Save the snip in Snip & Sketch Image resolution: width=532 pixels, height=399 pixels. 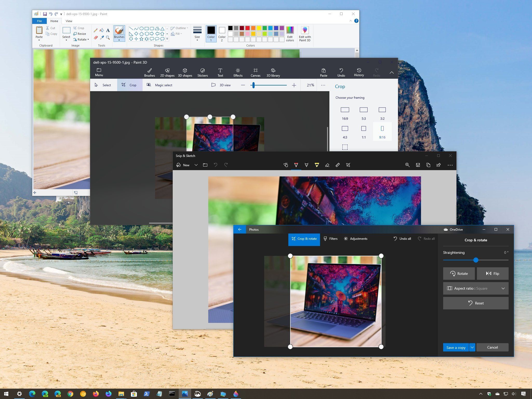tap(418, 165)
